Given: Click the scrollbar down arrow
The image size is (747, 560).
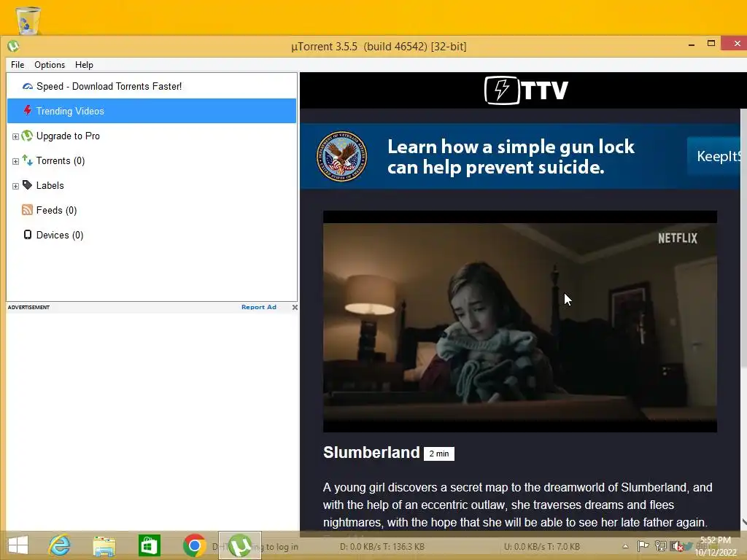Looking at the screenshot, I should (743, 522).
